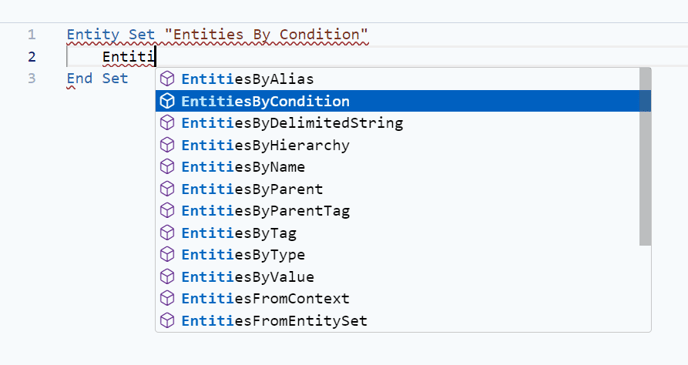Choose EntitiesByTag from the suggestions
The image size is (688, 365).
(x=398, y=233)
